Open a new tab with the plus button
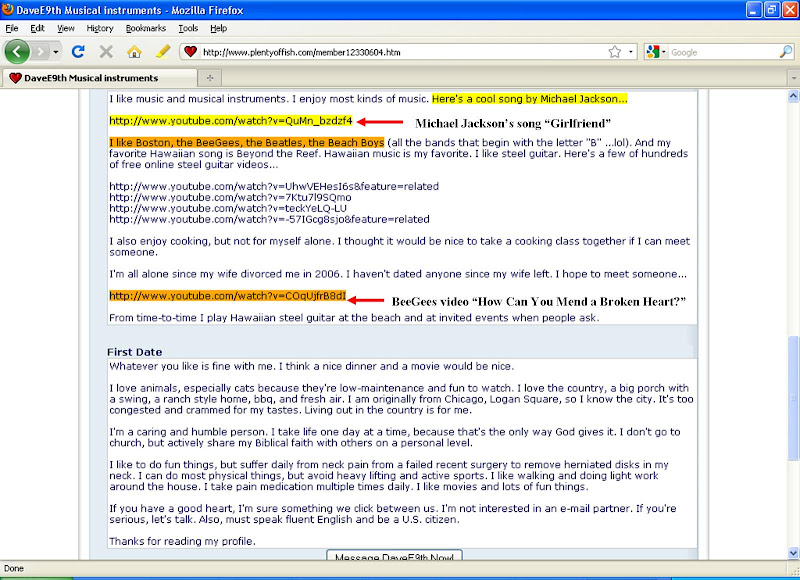This screenshot has width=800, height=580. [210, 78]
